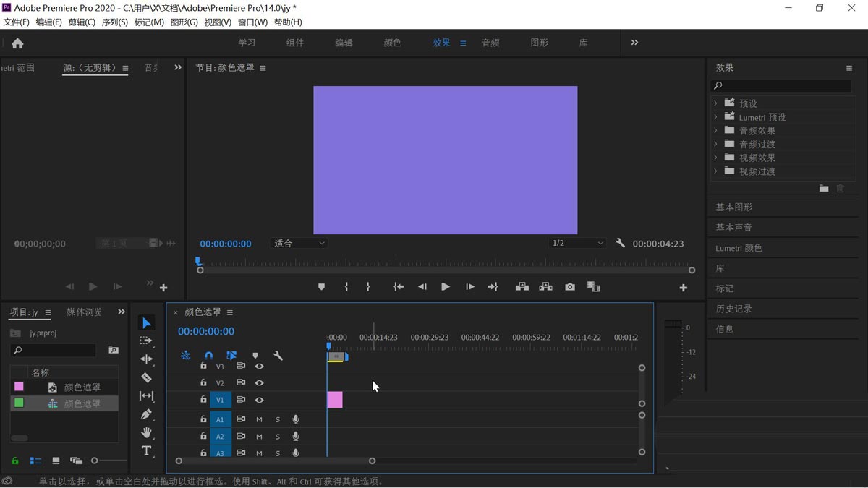Toggle snapping with the magnet icon
868x488 pixels.
point(208,356)
